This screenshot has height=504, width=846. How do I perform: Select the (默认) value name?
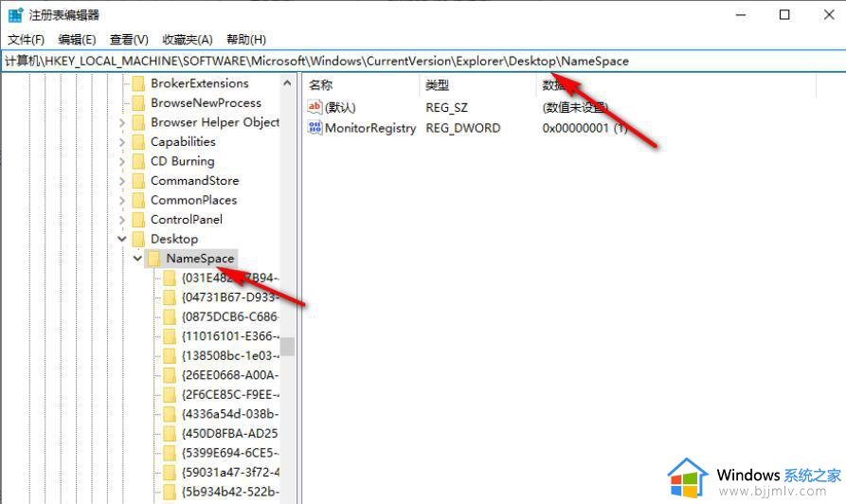[x=340, y=107]
